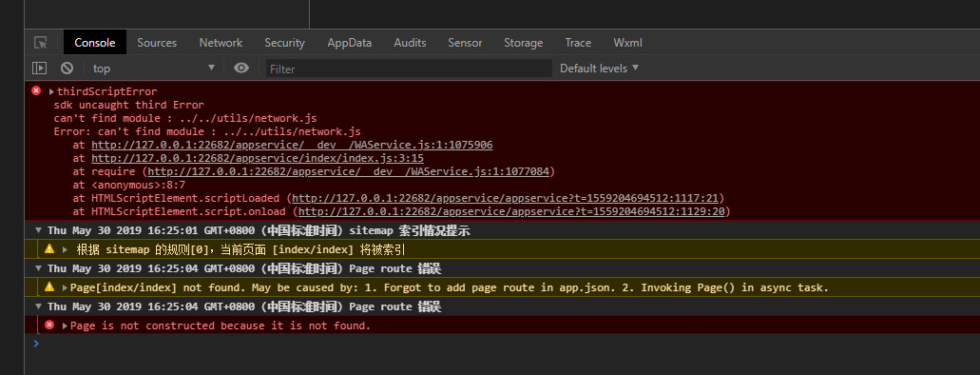Viewport: 980px width, 375px height.
Task: Click warning icon on sitemap message
Action: (49, 248)
